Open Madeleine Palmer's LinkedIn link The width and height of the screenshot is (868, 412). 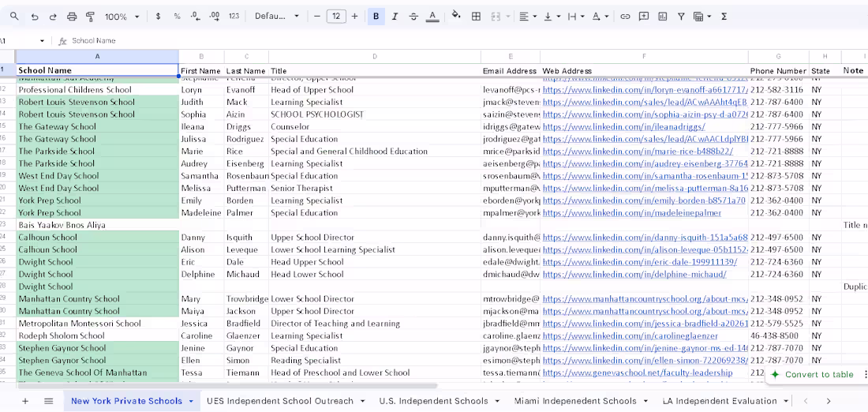tap(631, 212)
